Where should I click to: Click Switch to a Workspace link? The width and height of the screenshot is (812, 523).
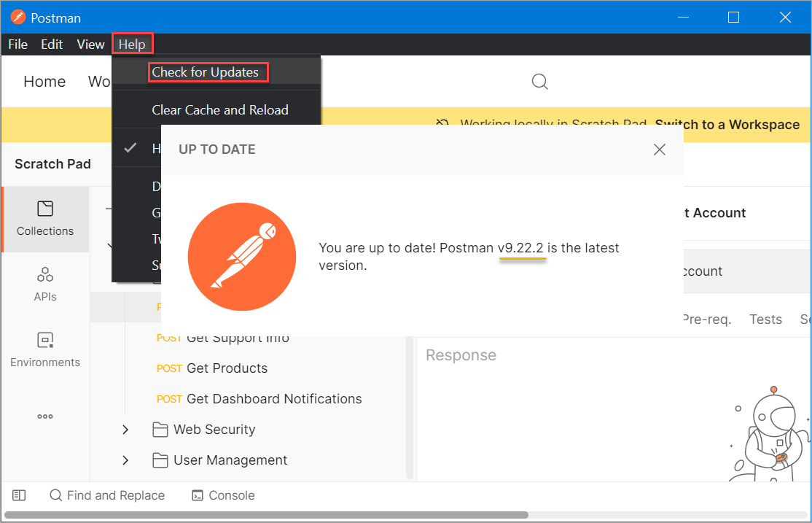click(x=727, y=125)
